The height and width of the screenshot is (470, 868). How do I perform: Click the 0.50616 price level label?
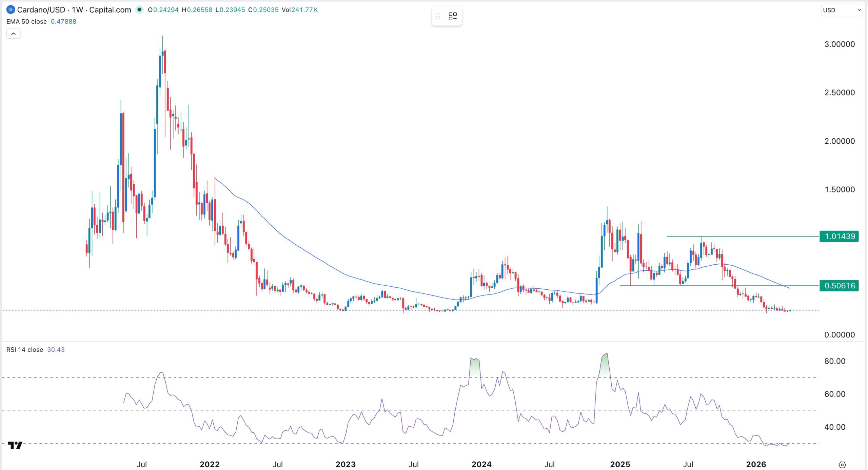click(x=839, y=286)
